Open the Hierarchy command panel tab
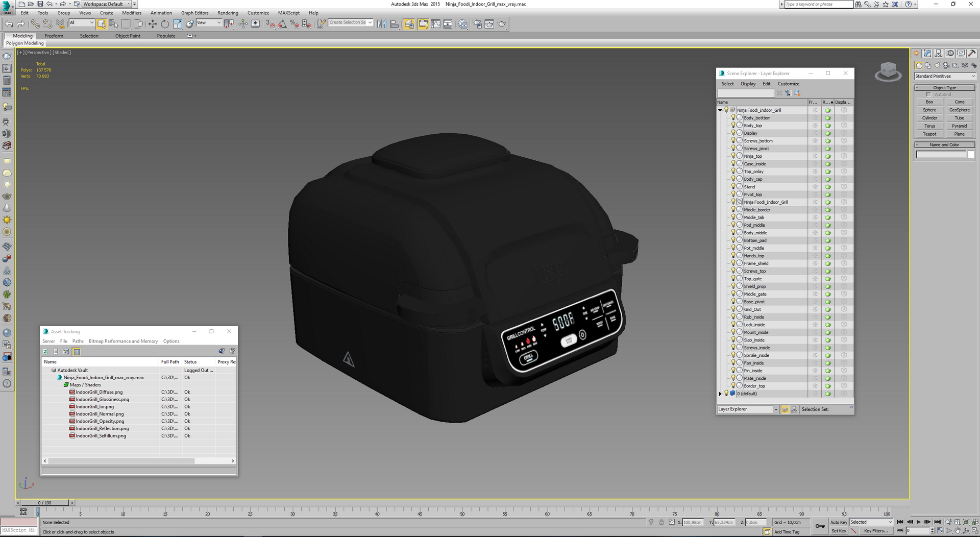The width and height of the screenshot is (980, 537). (939, 53)
